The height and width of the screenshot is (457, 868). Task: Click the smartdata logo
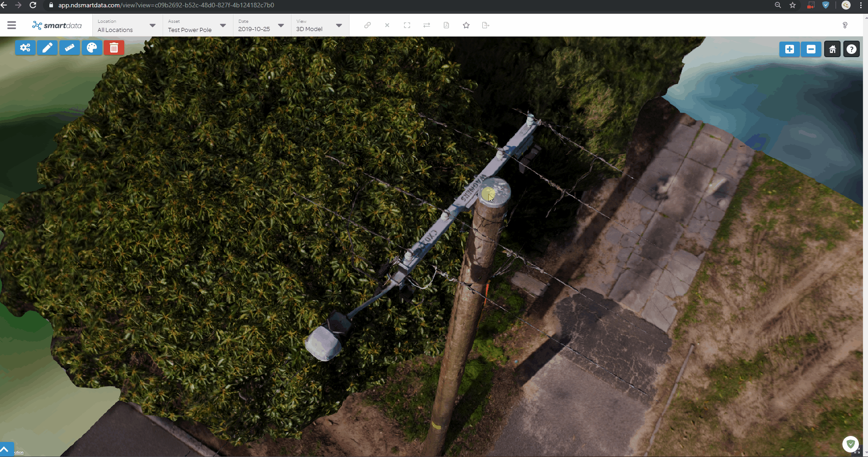(x=57, y=25)
